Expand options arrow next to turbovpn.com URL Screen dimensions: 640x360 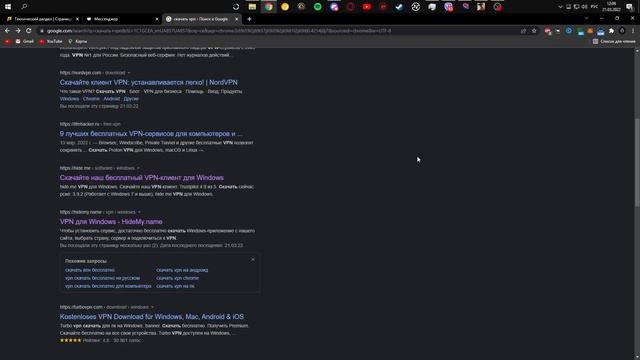pyautogui.click(x=152, y=307)
